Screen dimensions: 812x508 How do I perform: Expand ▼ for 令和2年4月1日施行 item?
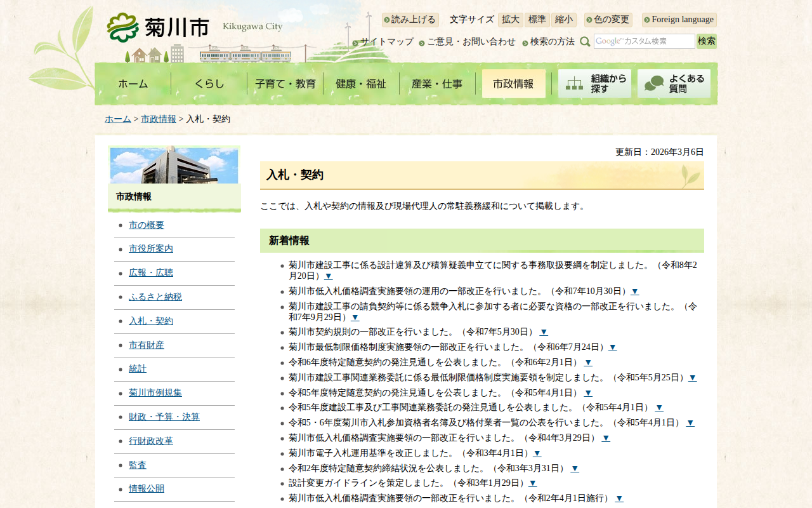(x=619, y=498)
